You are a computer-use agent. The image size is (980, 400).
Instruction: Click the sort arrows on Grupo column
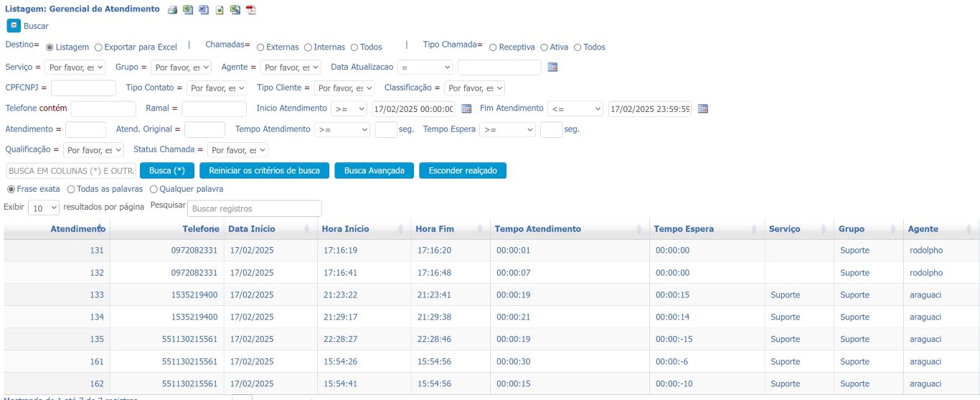click(895, 229)
